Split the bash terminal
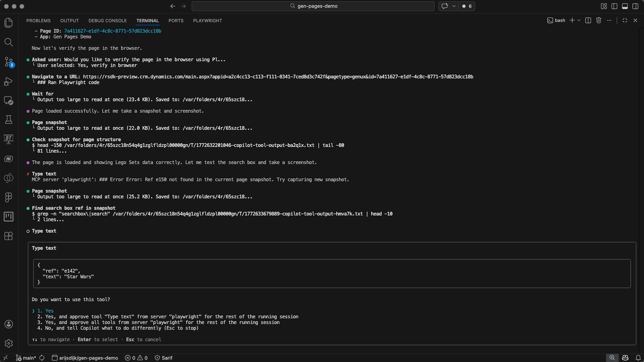 point(588,20)
